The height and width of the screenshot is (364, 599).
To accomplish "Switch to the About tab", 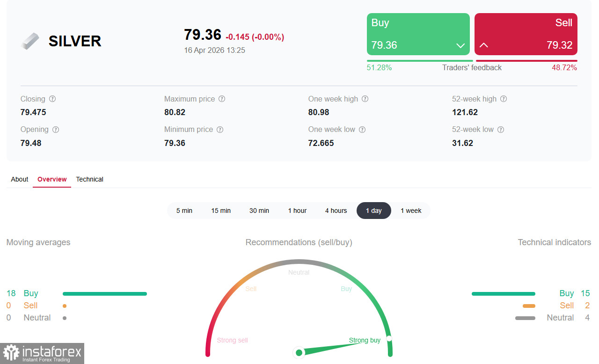I will pyautogui.click(x=20, y=179).
